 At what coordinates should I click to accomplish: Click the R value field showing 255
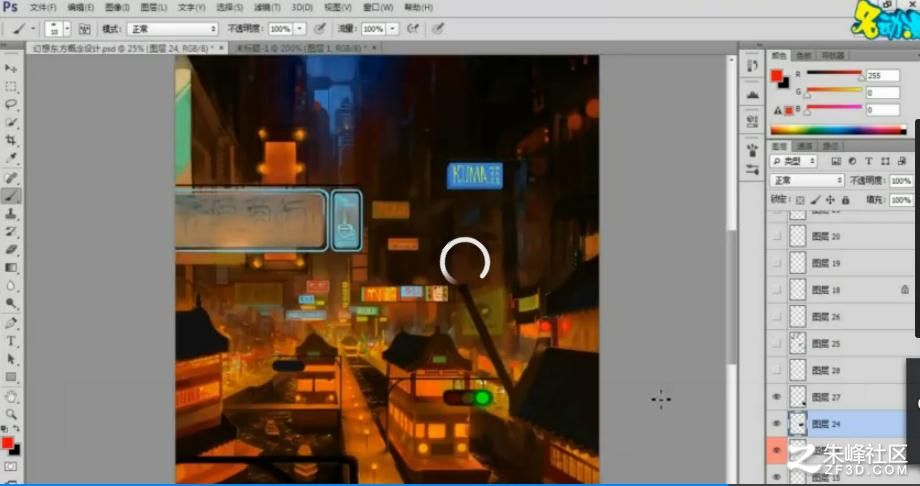point(883,75)
